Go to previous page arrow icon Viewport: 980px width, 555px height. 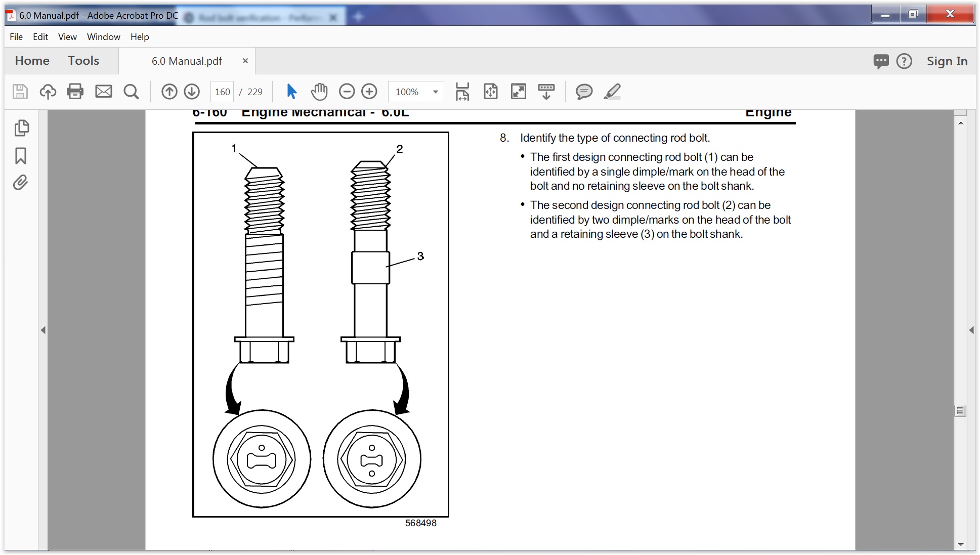(x=169, y=92)
